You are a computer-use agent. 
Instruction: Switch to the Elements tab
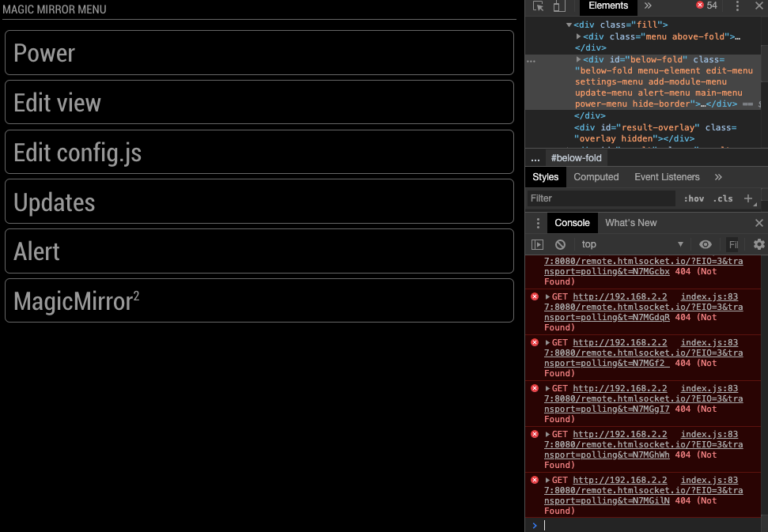pos(608,6)
